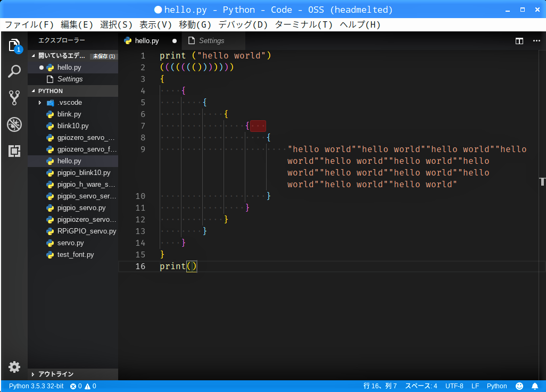Open the Search view icon
The width and height of the screenshot is (546, 392).
coord(14,71)
